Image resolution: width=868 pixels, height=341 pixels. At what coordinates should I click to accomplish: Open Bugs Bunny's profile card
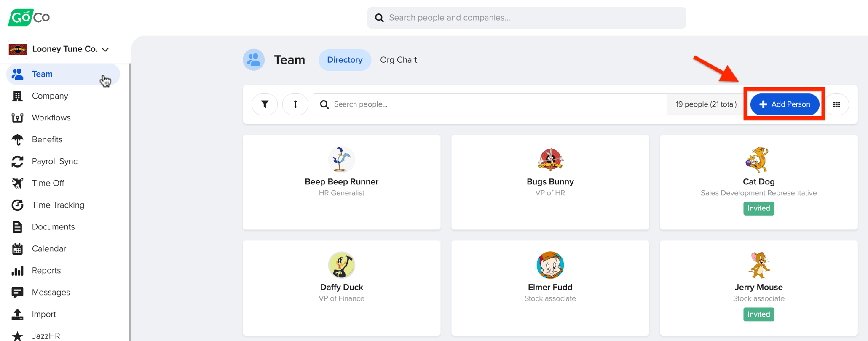pos(550,182)
